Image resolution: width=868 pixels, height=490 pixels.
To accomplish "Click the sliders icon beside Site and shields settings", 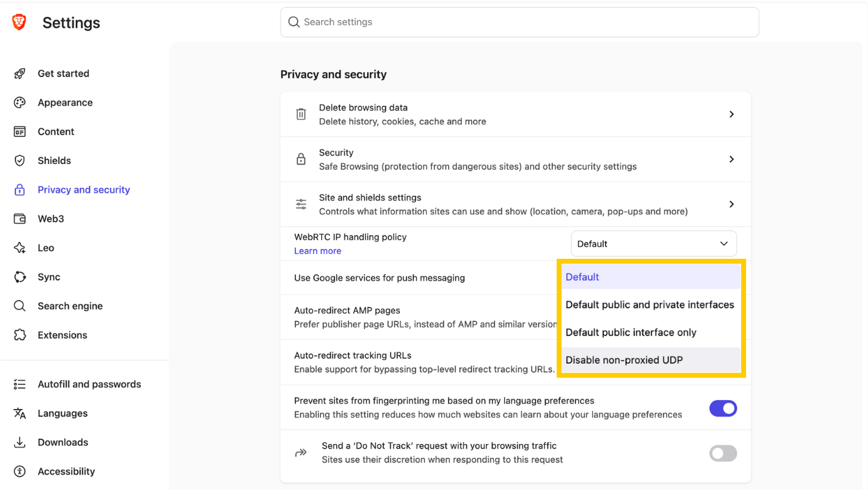I will (x=301, y=204).
